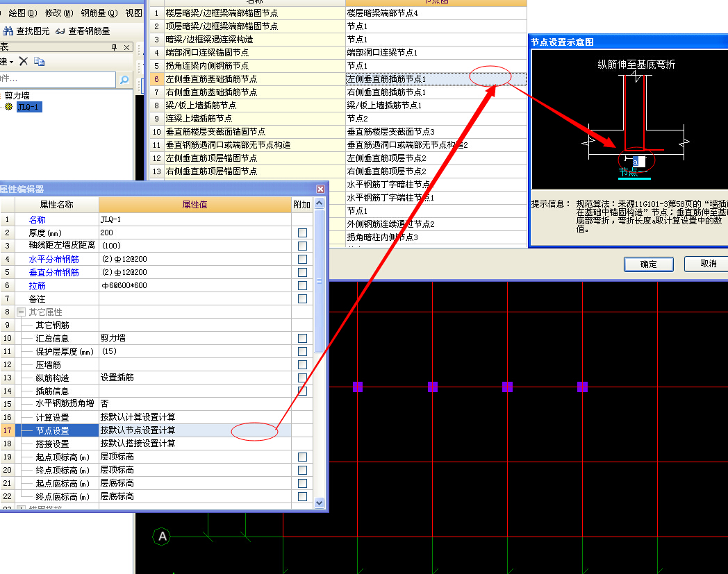Screen dimensions: 728x574
Task: Click the 属性值 column header
Action: point(195,205)
